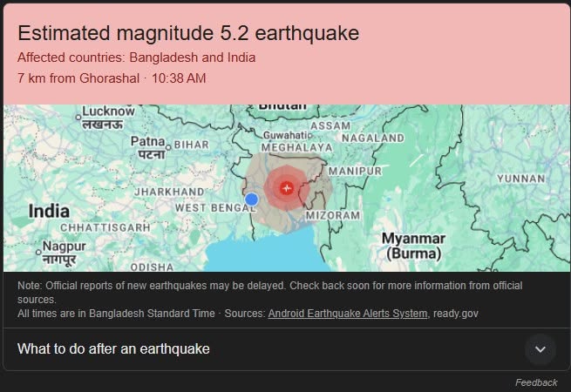This screenshot has height=392, width=571.
Task: Select the India country label on map
Action: click(x=49, y=211)
